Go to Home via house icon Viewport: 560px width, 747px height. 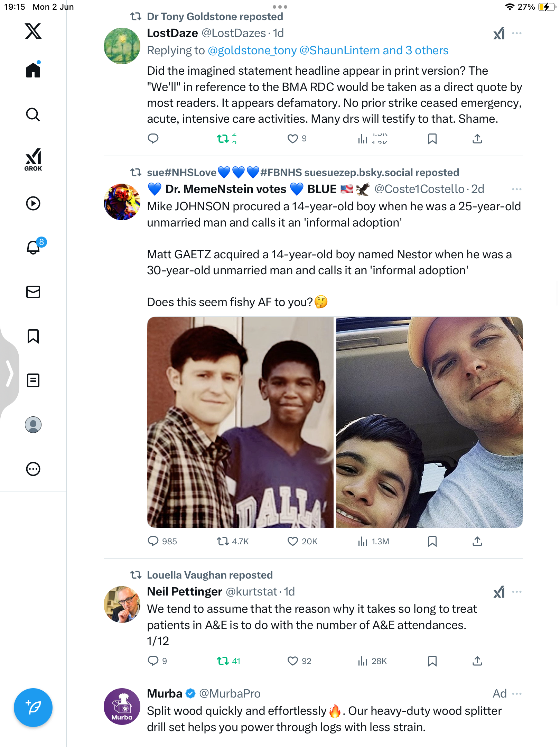tap(34, 69)
